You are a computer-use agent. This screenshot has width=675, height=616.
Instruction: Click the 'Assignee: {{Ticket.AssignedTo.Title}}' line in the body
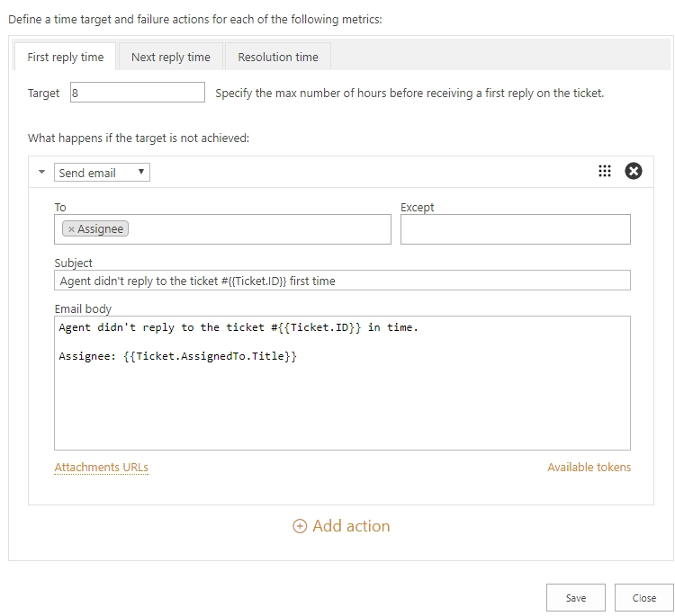[x=178, y=356]
